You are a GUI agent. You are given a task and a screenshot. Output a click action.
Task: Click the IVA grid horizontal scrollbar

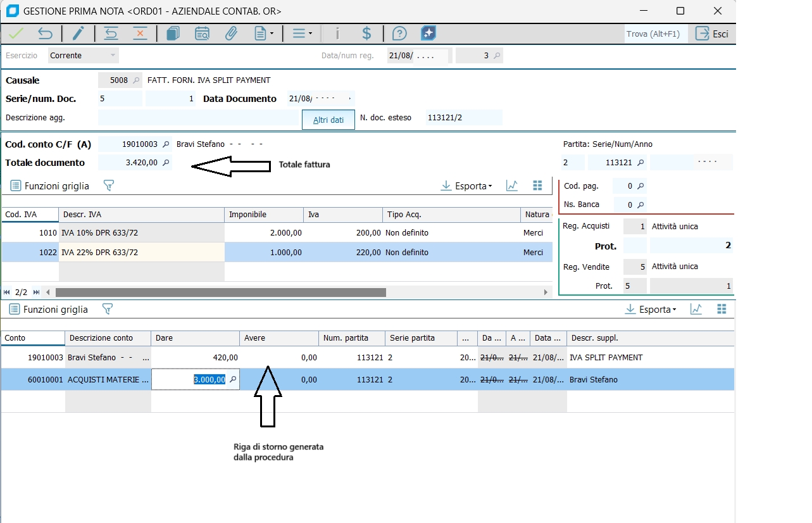click(220, 293)
